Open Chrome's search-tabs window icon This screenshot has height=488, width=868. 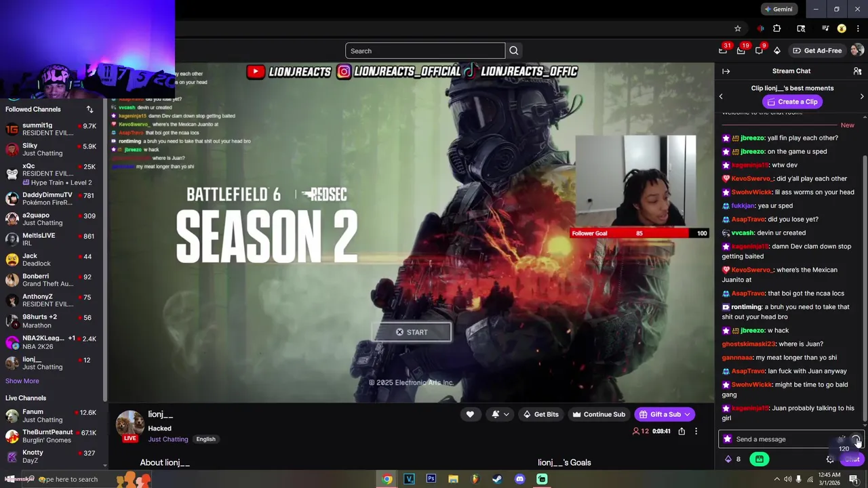click(801, 28)
